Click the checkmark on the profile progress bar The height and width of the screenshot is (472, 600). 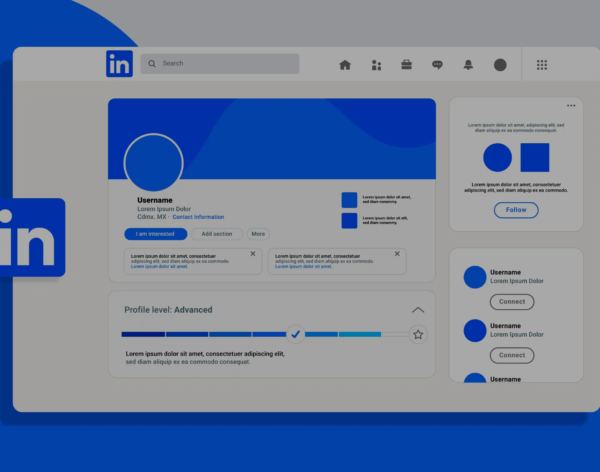295,334
